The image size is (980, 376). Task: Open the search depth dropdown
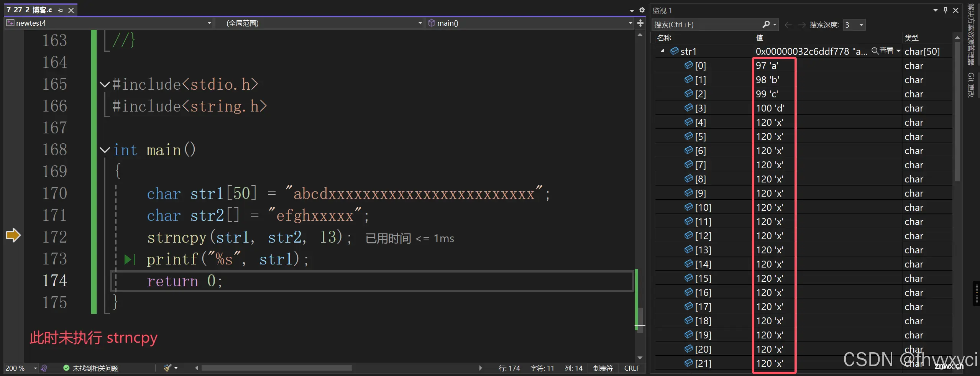click(x=854, y=25)
